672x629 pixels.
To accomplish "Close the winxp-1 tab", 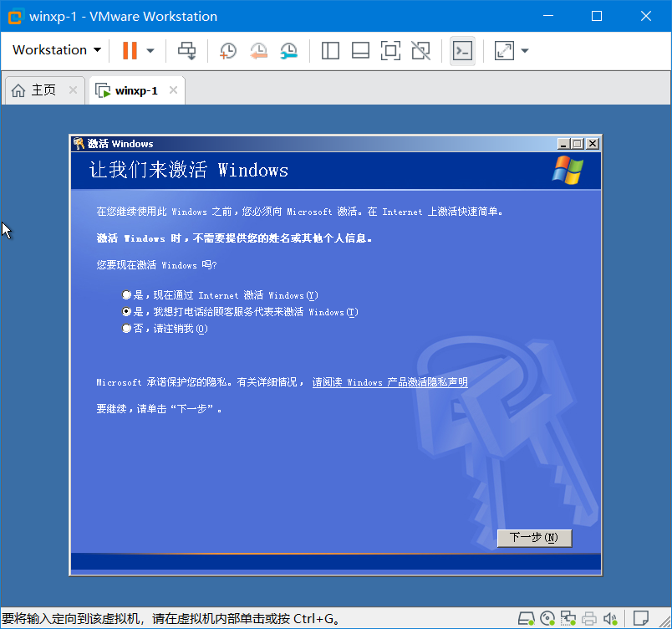I will coord(173,90).
